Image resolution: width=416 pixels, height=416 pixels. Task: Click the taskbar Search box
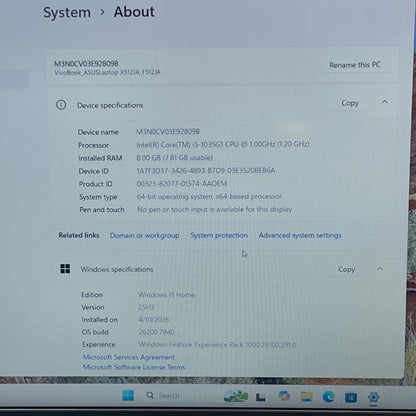(163, 396)
